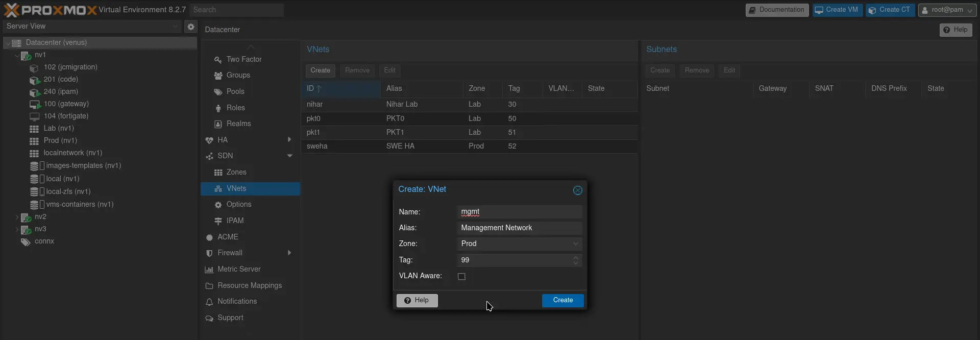Click the HA heartbeat icon
Viewport: 980px width, 340px height.
pos(209,140)
